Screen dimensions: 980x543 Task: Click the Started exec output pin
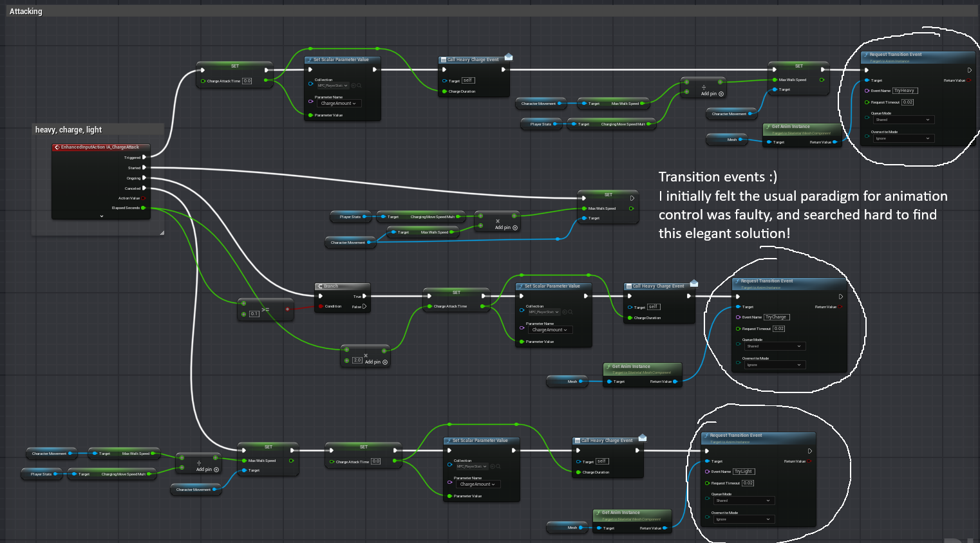pyautogui.click(x=144, y=167)
